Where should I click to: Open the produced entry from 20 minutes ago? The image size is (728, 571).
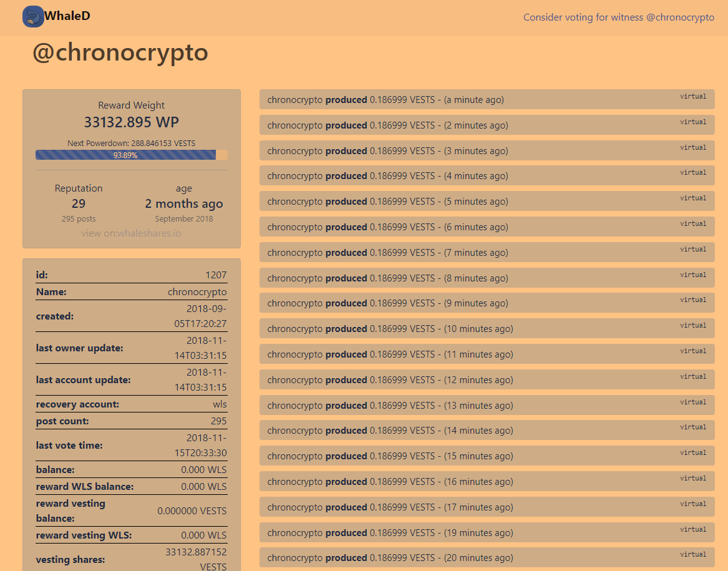487,557
